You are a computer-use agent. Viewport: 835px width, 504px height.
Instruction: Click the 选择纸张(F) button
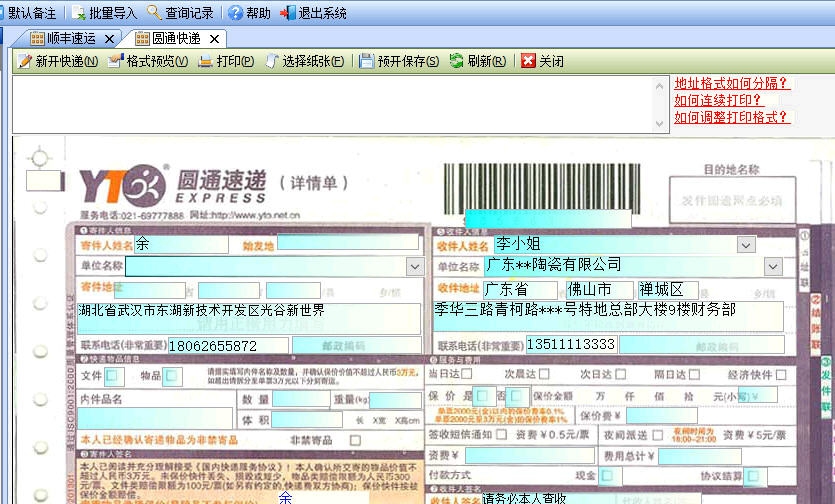click(x=305, y=61)
